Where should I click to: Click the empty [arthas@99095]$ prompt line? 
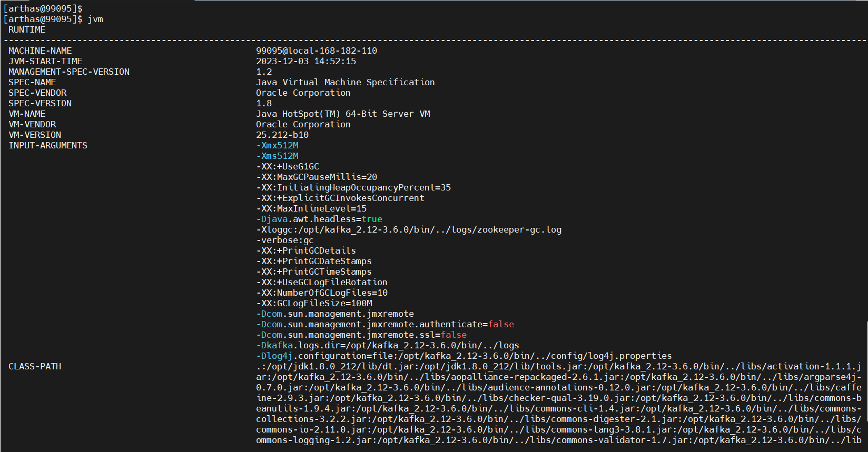point(43,9)
